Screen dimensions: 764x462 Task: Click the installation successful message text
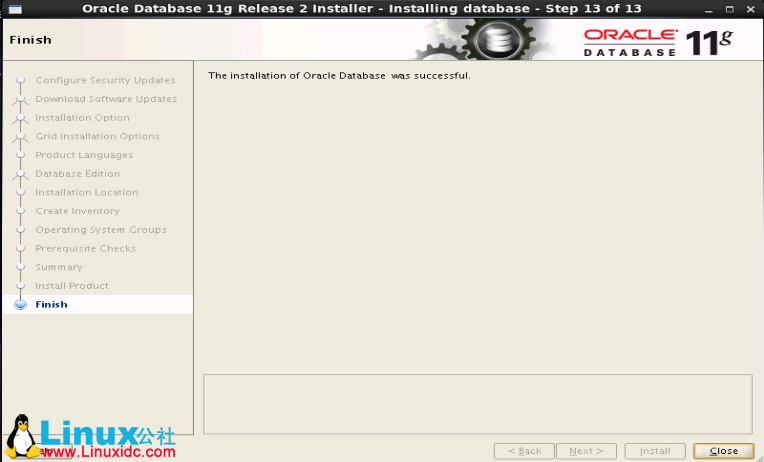click(x=339, y=76)
